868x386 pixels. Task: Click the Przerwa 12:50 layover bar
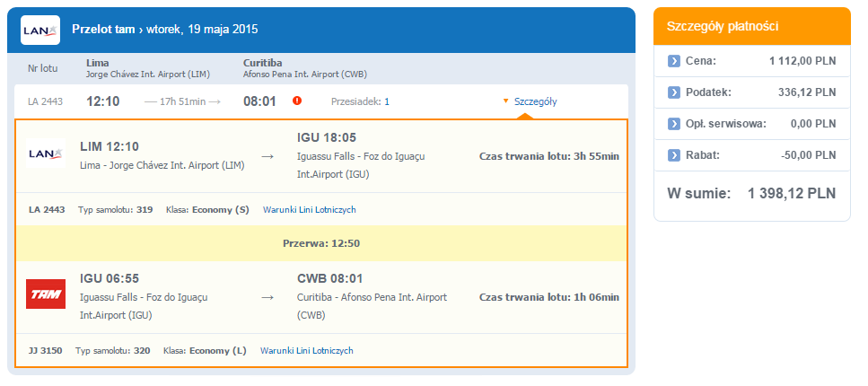pos(321,243)
